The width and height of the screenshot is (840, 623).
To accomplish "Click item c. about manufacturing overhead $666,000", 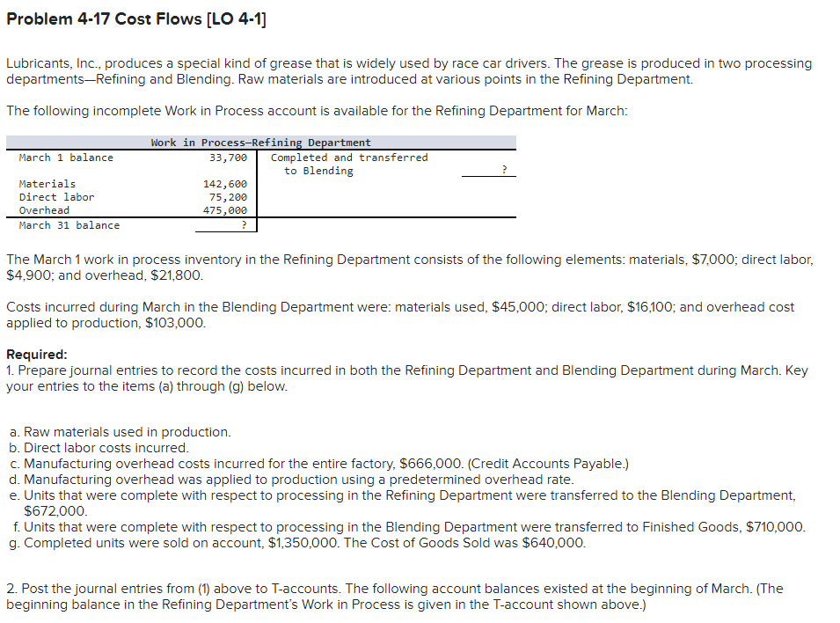I will point(318,464).
